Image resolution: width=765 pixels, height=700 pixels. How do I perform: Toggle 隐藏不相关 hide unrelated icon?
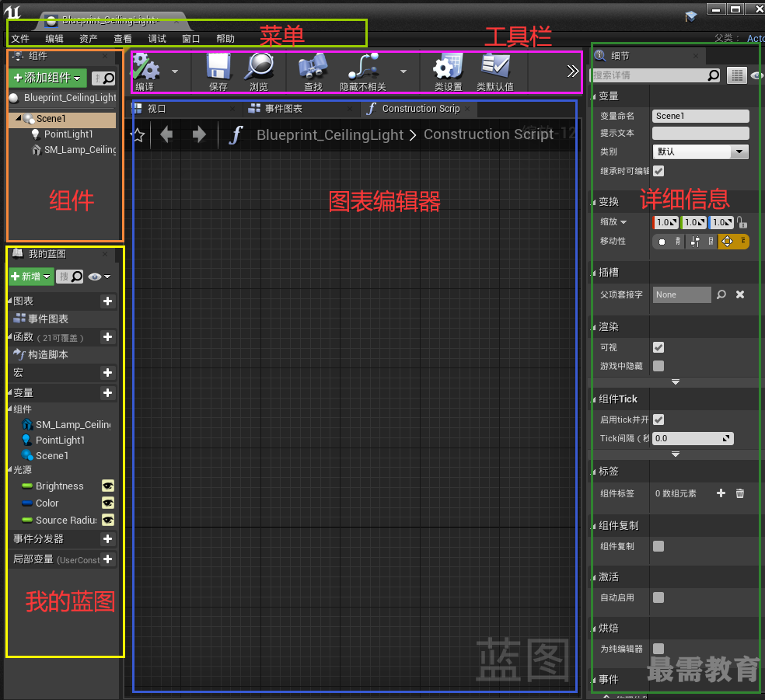pyautogui.click(x=363, y=72)
